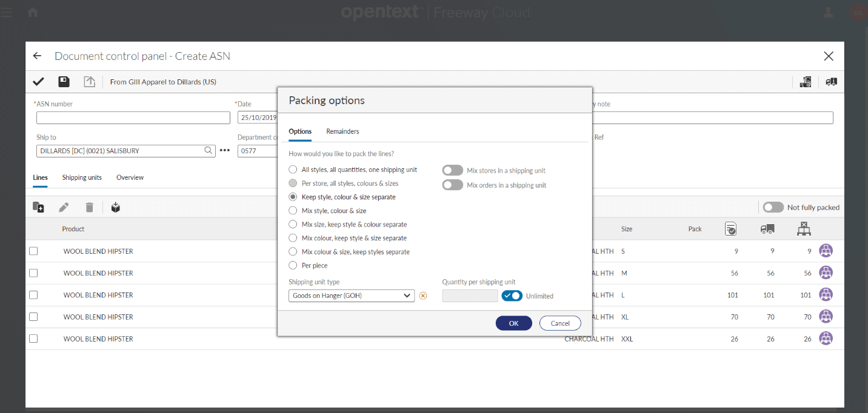The height and width of the screenshot is (413, 868).
Task: Click the delete trash icon above the lines
Action: click(x=89, y=206)
